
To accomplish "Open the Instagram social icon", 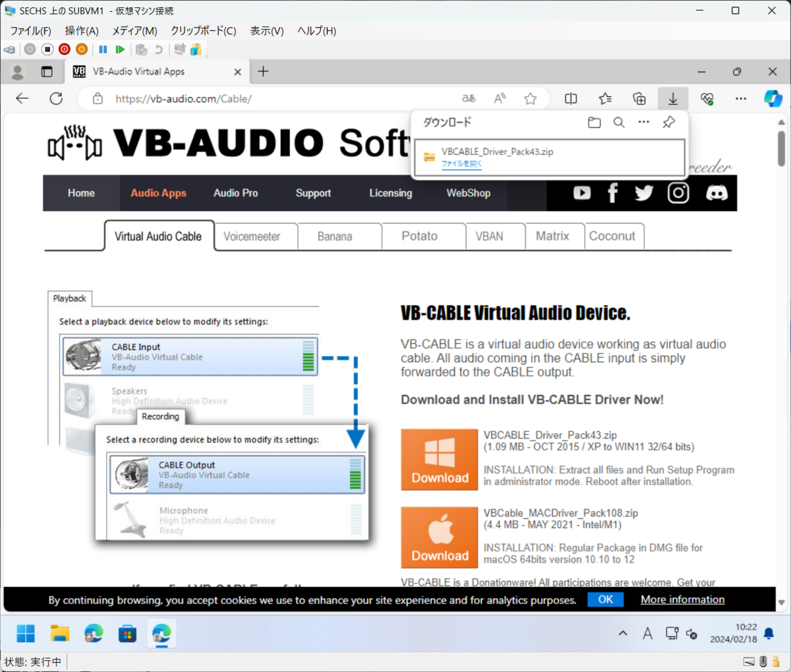I will pyautogui.click(x=678, y=193).
